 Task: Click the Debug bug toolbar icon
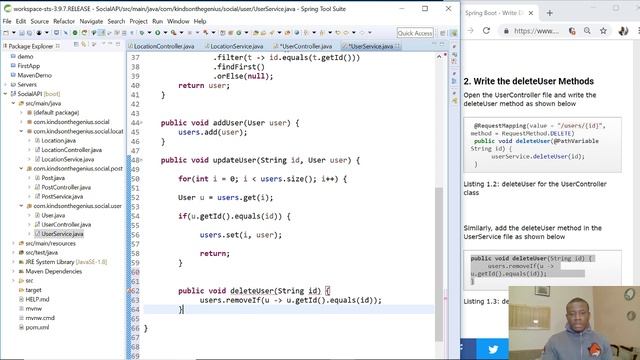[x=142, y=33]
